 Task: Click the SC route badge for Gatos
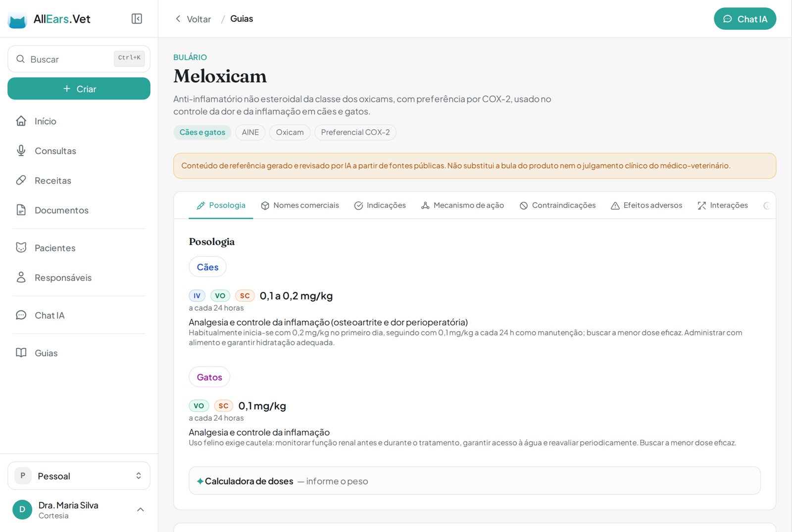coord(224,406)
